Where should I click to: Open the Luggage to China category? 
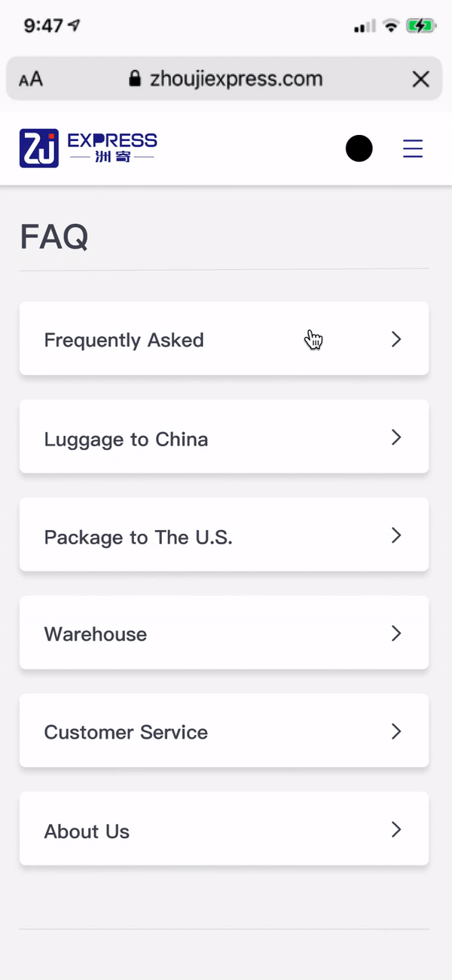point(224,436)
